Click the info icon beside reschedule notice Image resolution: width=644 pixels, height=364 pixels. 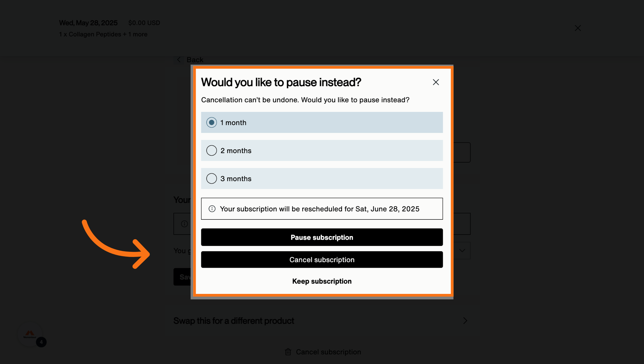coord(212,209)
